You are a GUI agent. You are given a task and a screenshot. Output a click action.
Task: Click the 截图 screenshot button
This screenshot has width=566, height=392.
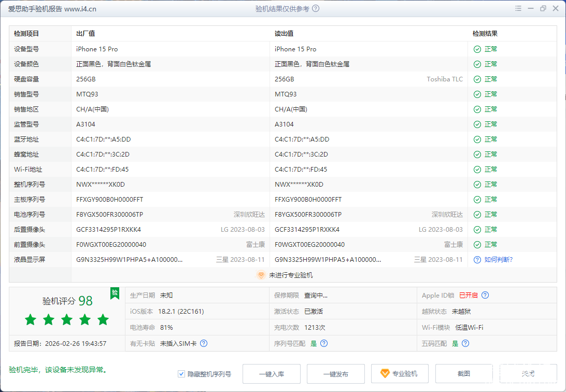(463, 374)
